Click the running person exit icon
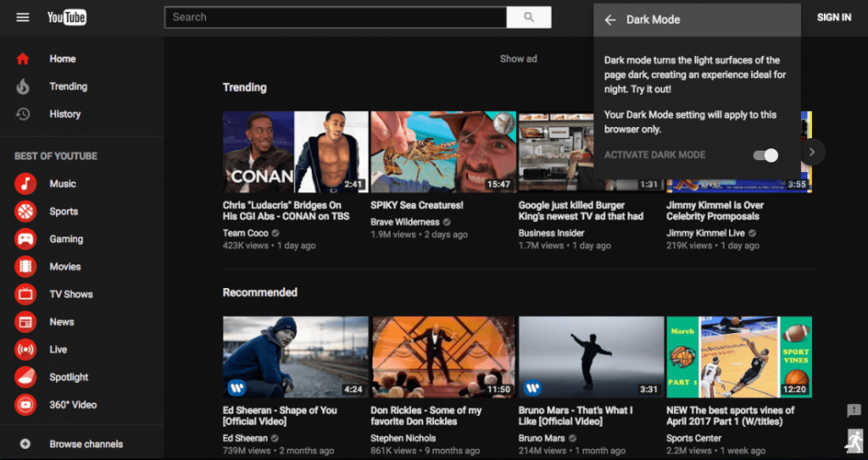This screenshot has width=868, height=460. click(x=854, y=441)
